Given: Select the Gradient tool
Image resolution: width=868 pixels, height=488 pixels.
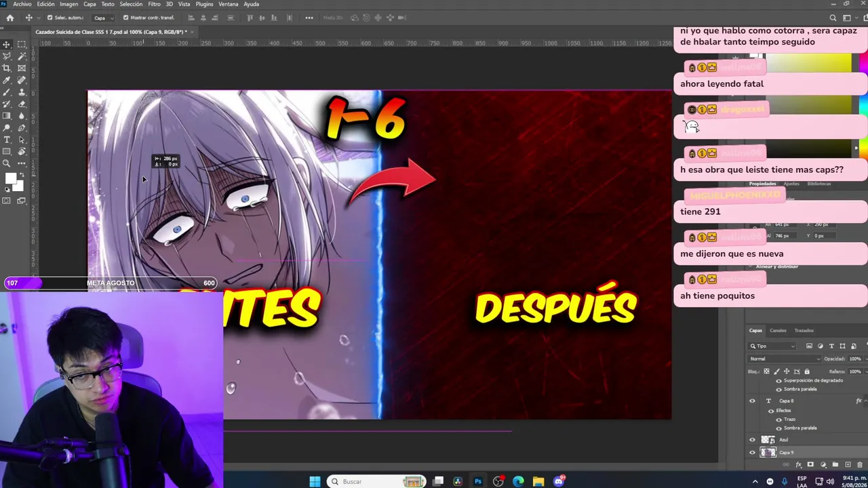Looking at the screenshot, I should click(7, 116).
